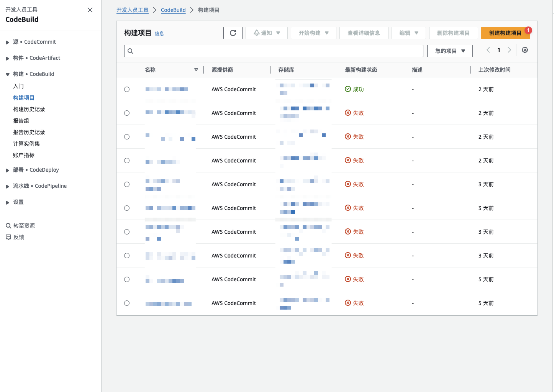Open 报告组 in sidebar
This screenshot has height=392, width=554.
tap(21, 121)
